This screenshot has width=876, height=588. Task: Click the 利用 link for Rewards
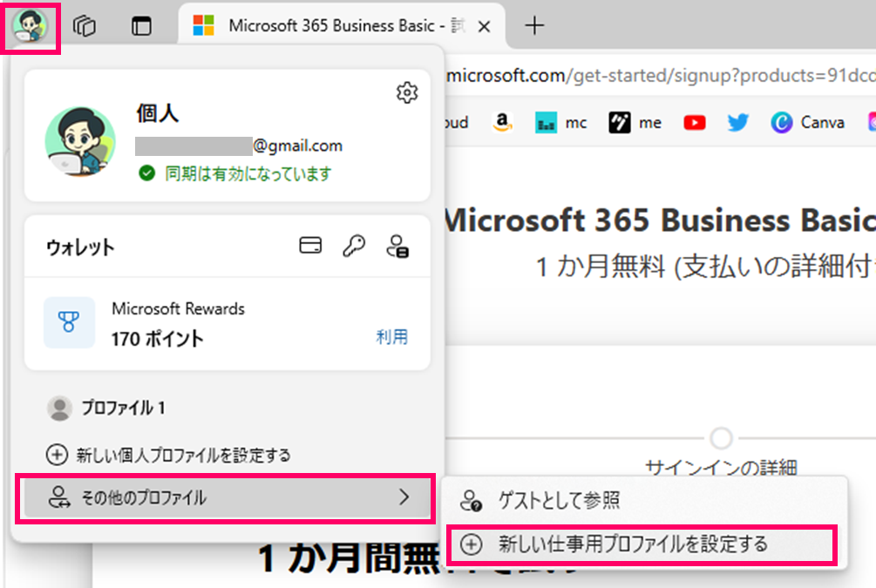391,337
